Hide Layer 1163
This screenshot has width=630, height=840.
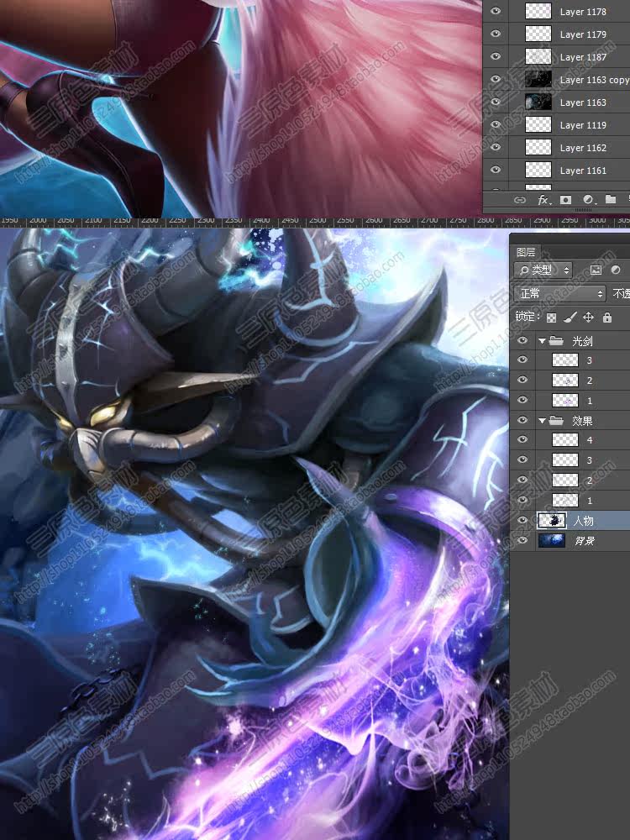coord(496,102)
